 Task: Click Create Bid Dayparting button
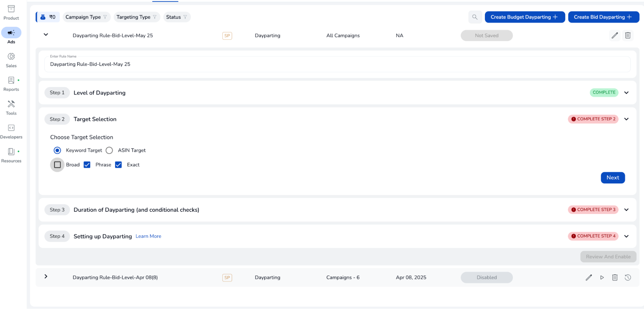(603, 17)
